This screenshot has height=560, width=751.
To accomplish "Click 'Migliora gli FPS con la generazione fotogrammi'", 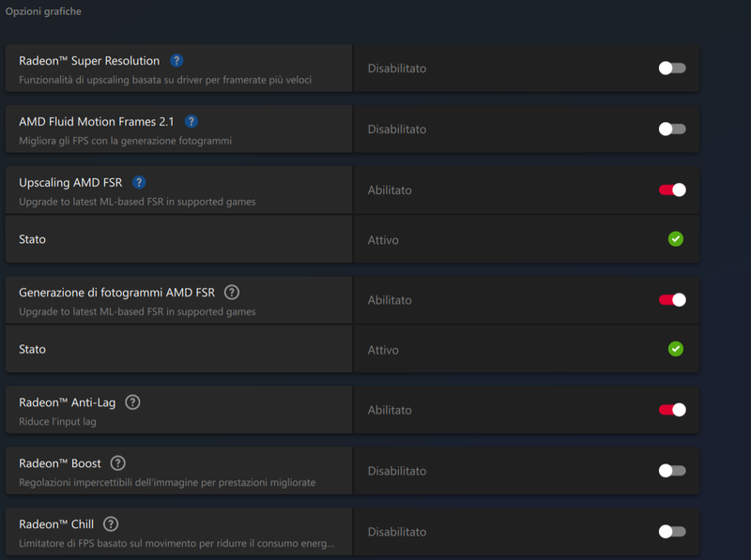I will [125, 141].
